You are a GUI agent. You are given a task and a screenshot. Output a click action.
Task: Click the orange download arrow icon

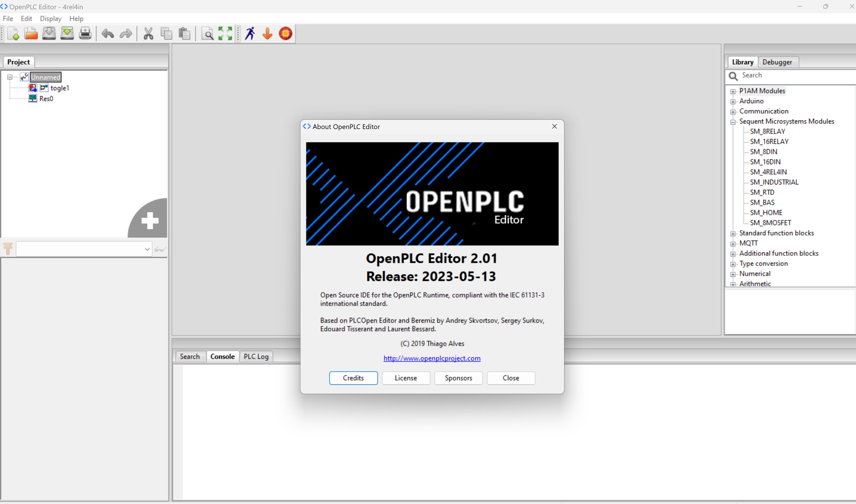267,33
